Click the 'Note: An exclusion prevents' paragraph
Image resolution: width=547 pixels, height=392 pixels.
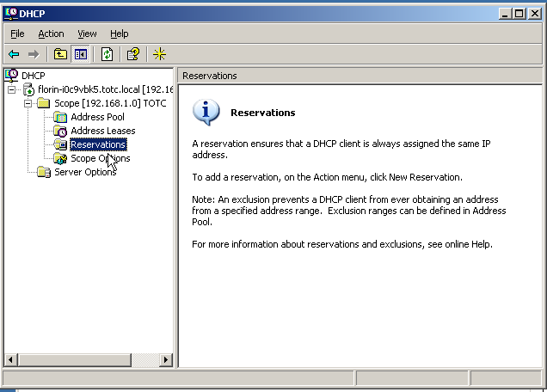pyautogui.click(x=349, y=211)
